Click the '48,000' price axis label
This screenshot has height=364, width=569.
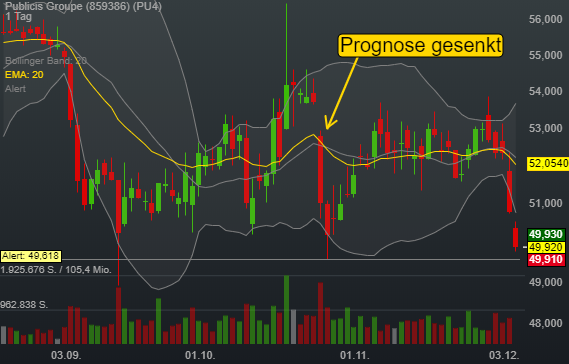pyautogui.click(x=545, y=323)
